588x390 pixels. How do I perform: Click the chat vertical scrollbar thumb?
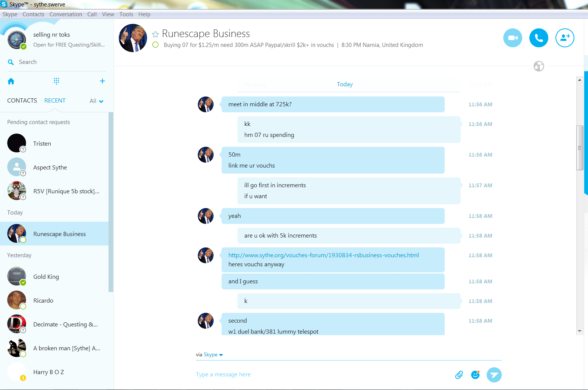pos(580,148)
